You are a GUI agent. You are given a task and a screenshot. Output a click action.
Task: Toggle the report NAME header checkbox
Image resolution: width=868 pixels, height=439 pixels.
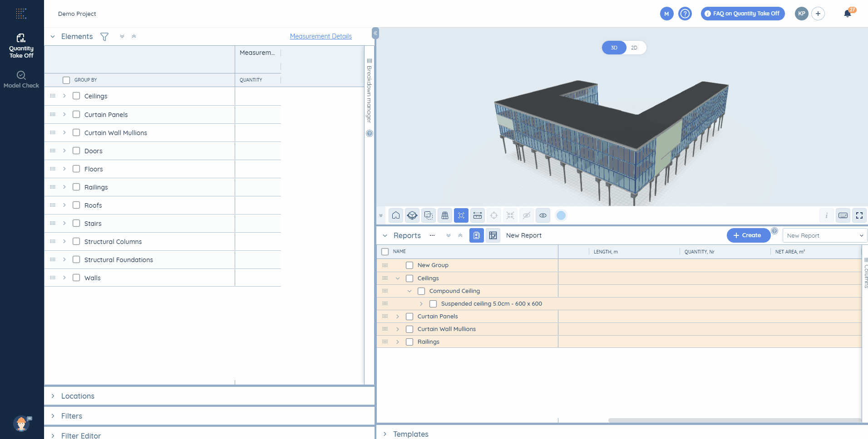pyautogui.click(x=385, y=251)
